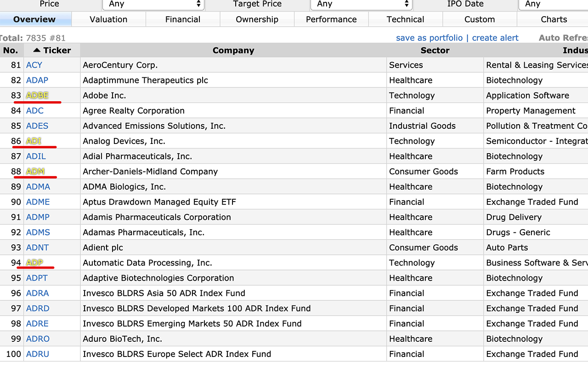588x368 pixels.
Task: Select the Ownership tab
Action: coord(257,19)
